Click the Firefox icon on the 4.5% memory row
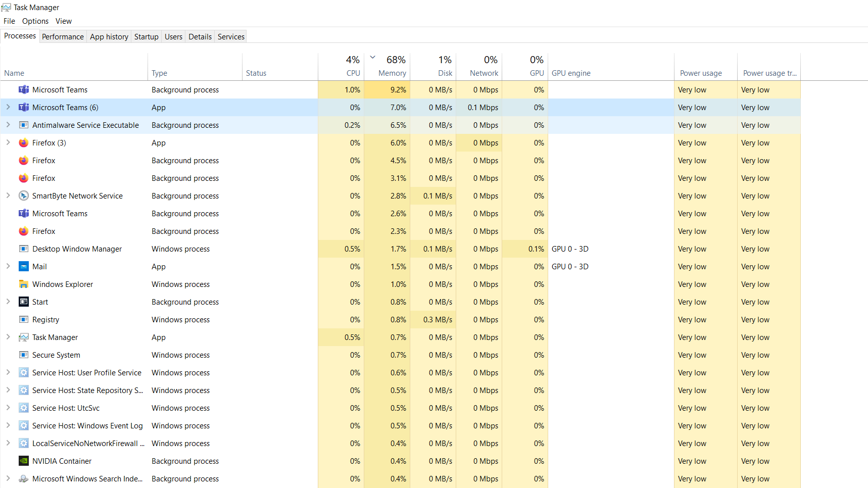 pos(24,161)
